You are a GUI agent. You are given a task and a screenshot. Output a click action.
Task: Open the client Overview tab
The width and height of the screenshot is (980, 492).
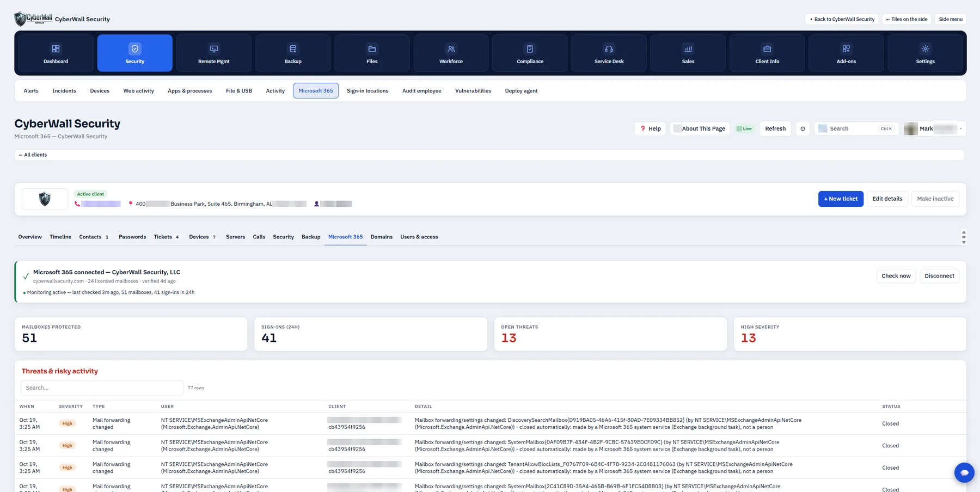coord(30,237)
